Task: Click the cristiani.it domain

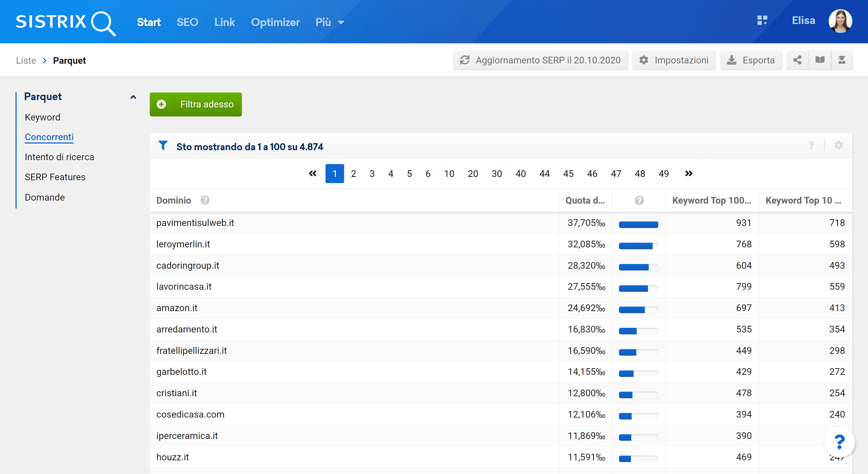Action: (177, 393)
